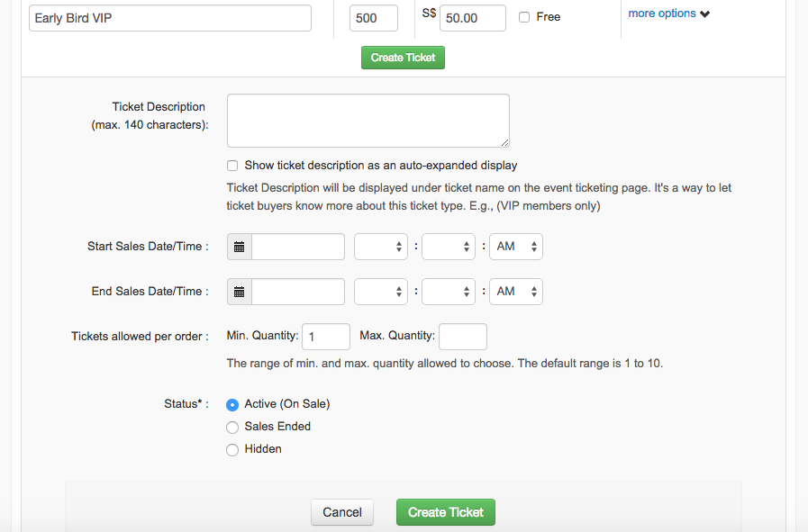The width and height of the screenshot is (808, 532).
Task: Expand the more options link
Action: coord(662,14)
